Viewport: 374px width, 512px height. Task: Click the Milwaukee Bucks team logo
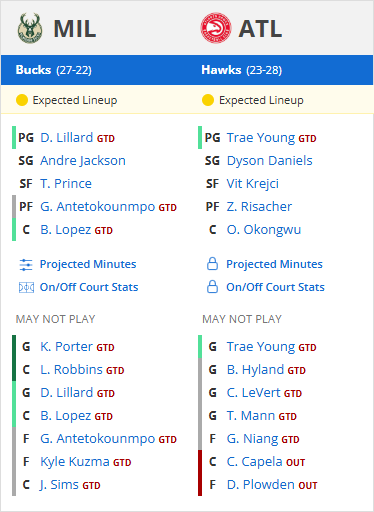point(30,28)
